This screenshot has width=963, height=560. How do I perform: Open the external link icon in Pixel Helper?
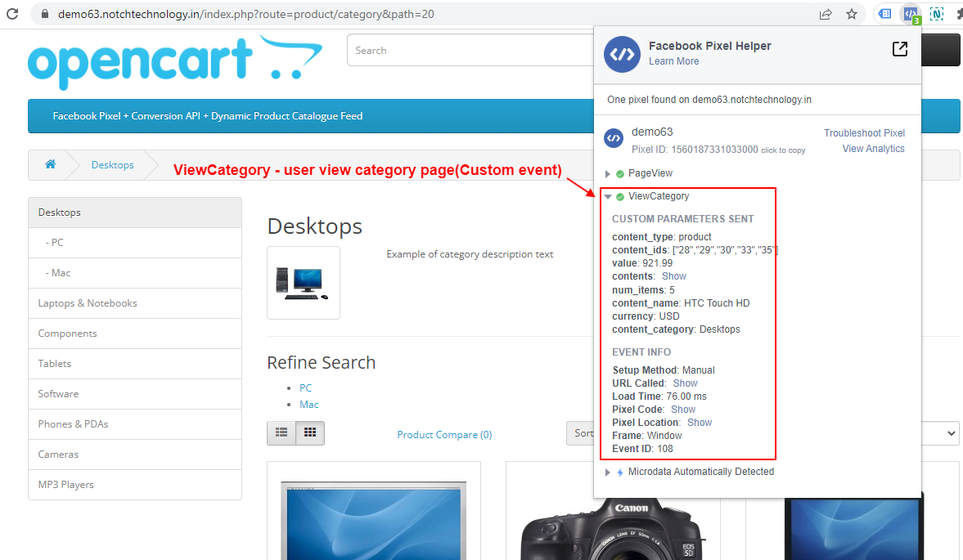coord(899,49)
